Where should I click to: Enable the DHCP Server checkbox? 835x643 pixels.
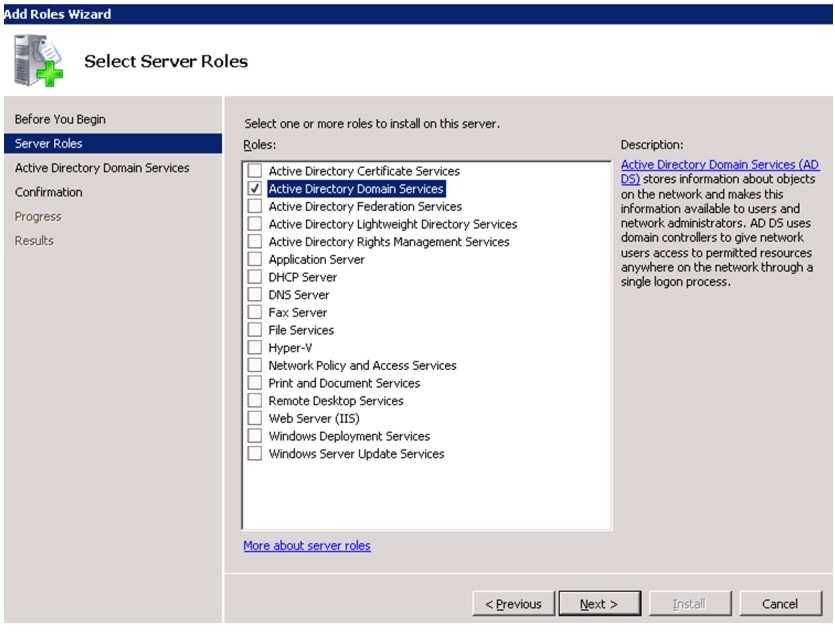tap(255, 276)
